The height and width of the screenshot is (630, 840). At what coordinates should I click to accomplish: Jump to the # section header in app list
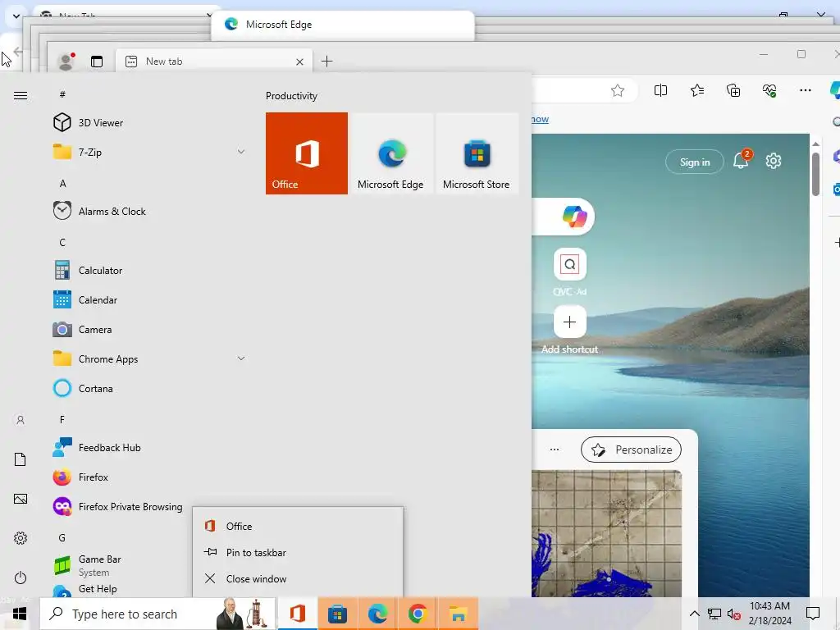62,94
